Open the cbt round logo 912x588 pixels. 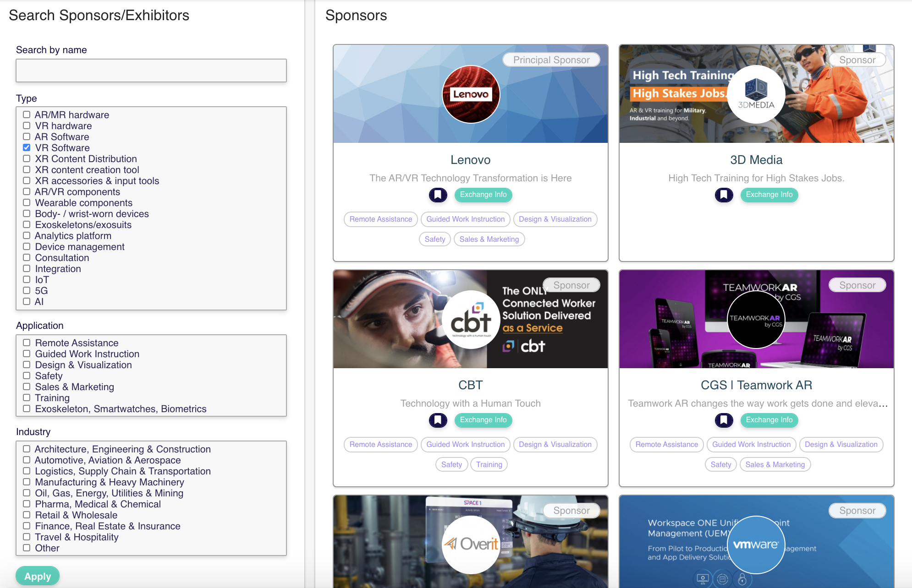pyautogui.click(x=471, y=320)
